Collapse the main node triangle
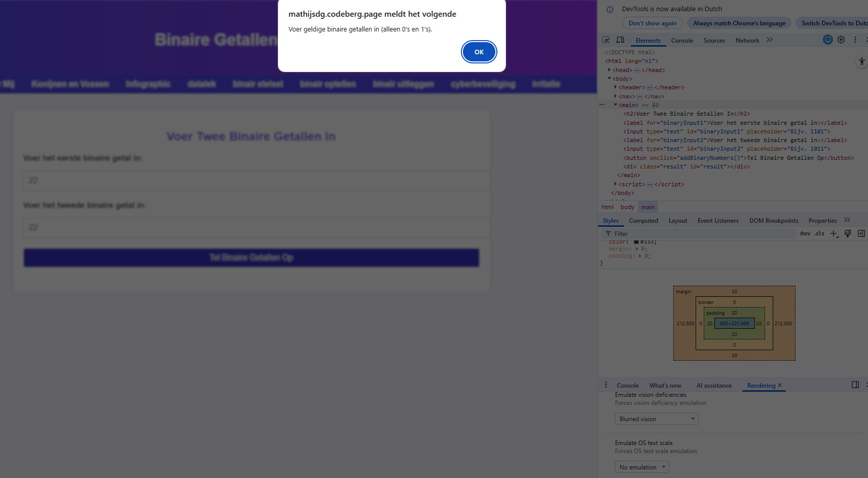 point(616,105)
